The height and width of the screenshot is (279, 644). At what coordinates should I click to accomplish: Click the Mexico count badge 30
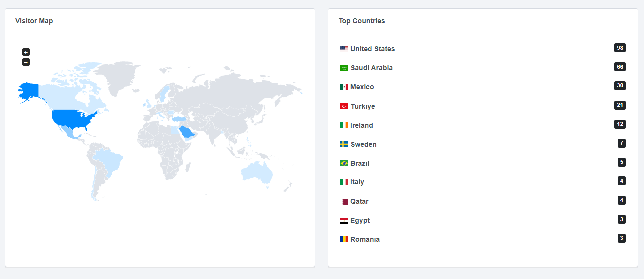620,86
